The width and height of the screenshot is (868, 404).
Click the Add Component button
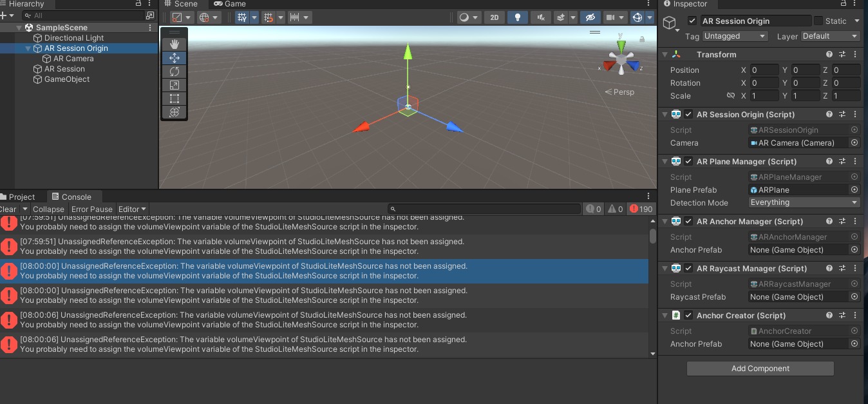(x=760, y=369)
